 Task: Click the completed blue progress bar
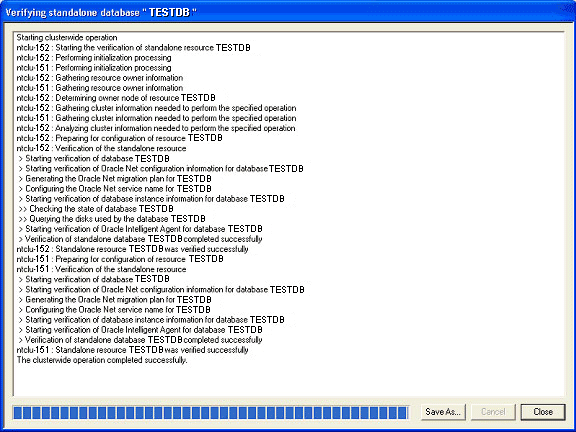(x=210, y=412)
